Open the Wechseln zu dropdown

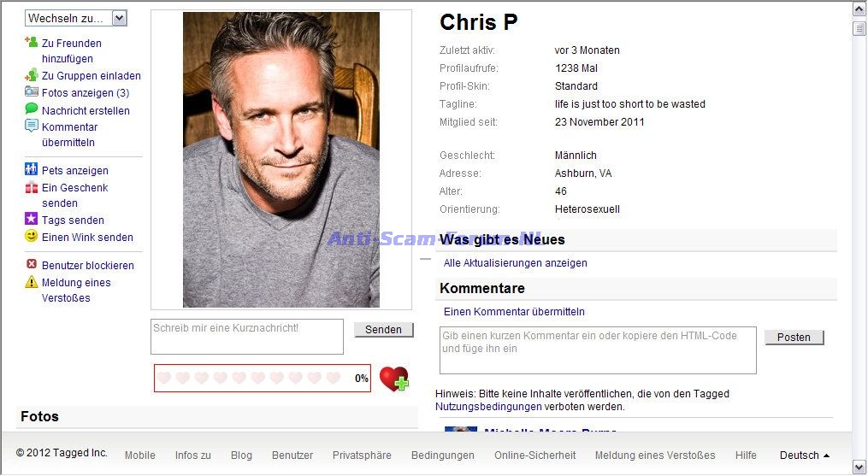tap(76, 18)
